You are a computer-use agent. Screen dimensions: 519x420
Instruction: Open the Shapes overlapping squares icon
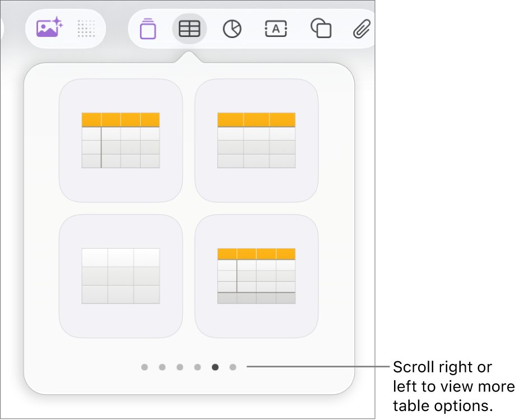(x=321, y=29)
